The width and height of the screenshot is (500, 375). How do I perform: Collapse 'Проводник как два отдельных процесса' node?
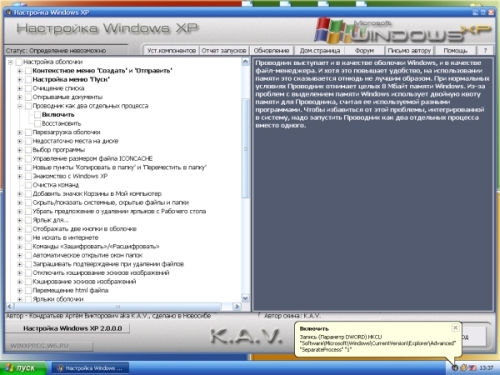(x=20, y=106)
